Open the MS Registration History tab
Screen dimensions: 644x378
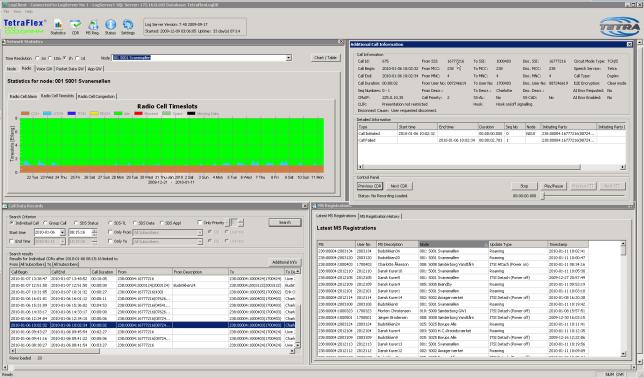pyautogui.click(x=380, y=216)
